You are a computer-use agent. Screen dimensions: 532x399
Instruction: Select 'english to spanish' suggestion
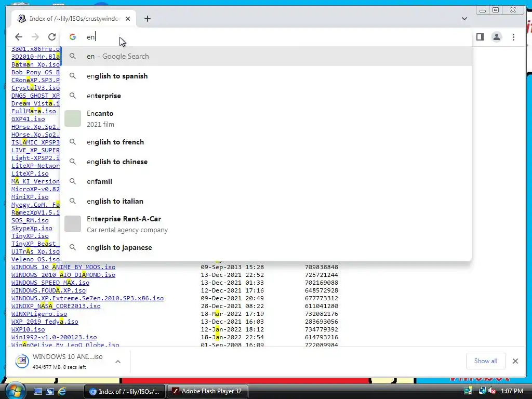click(x=266, y=76)
